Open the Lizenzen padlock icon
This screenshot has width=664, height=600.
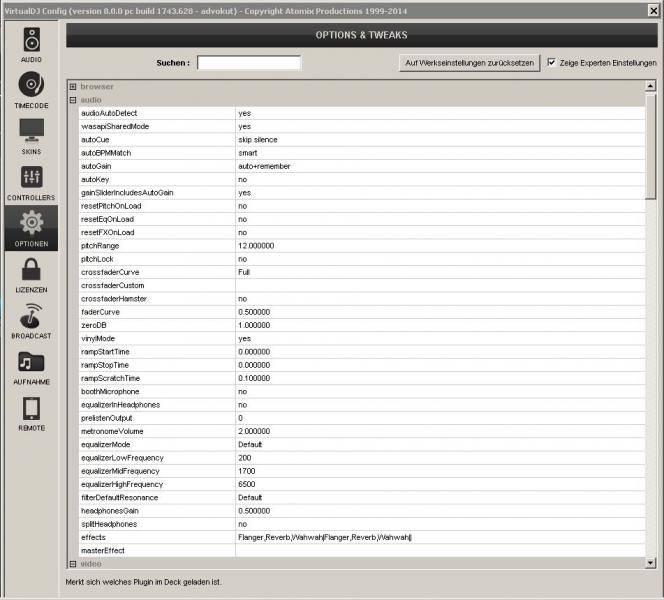31,269
